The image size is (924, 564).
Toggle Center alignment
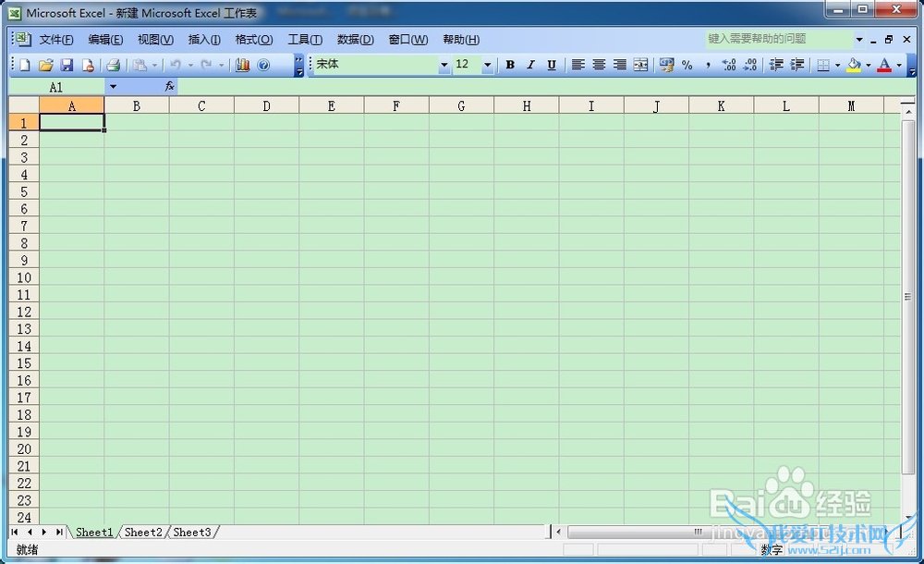click(599, 65)
